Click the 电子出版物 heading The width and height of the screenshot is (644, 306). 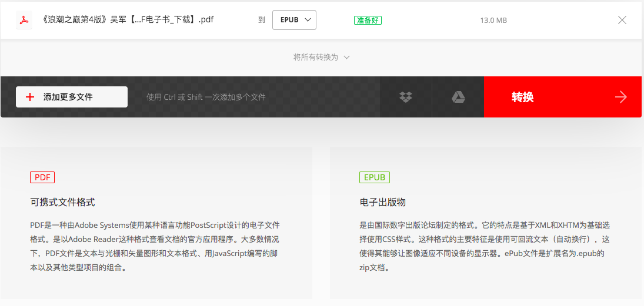tap(383, 202)
